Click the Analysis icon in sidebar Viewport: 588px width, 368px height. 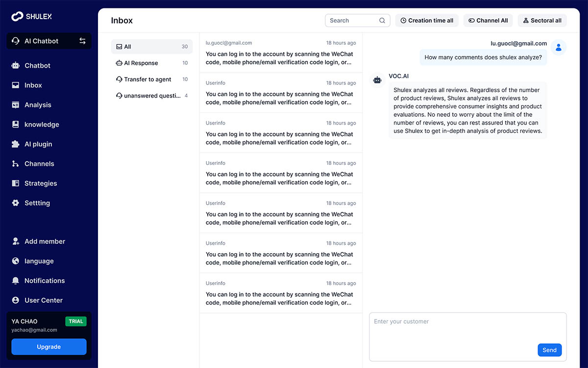[x=16, y=105]
